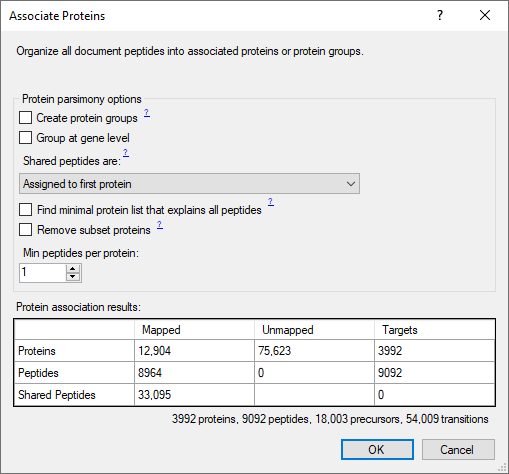Viewport: 509px width, 474px height.
Task: Click the Unmapped column header
Action: (x=314, y=330)
